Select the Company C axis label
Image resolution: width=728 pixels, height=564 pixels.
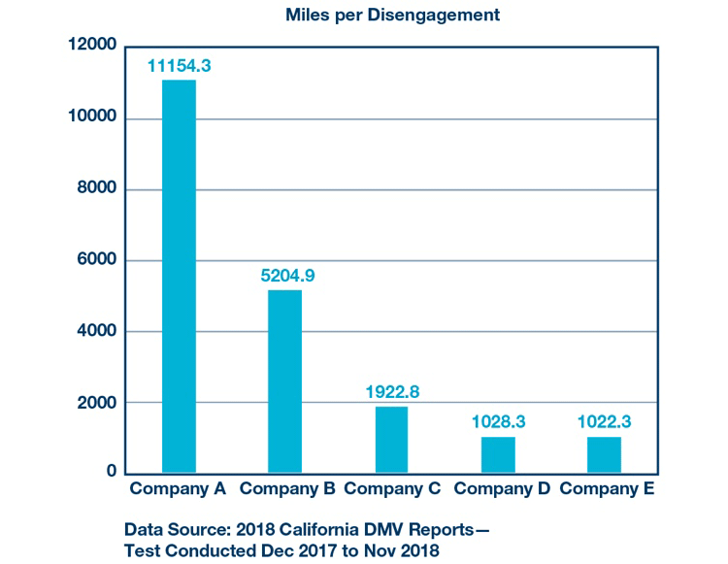(x=392, y=488)
